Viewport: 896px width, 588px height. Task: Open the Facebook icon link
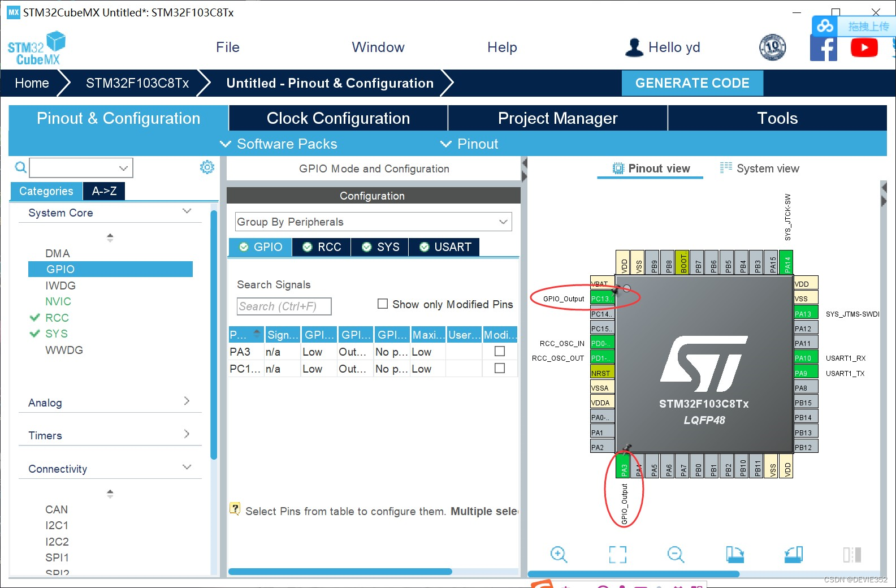823,48
